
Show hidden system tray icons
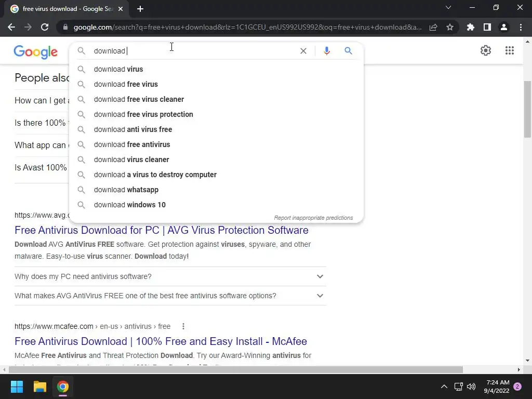[x=444, y=387]
